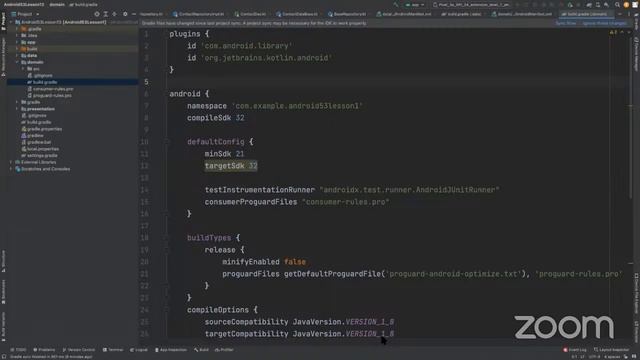Image resolution: width=640 pixels, height=360 pixels.
Task: Open Project panel gear options
Action: click(x=125, y=14)
